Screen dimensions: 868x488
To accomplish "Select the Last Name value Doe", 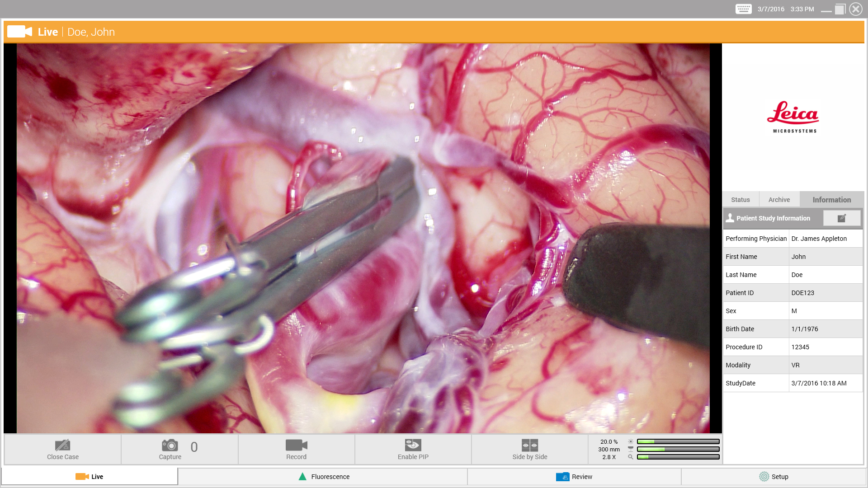I will pos(797,275).
